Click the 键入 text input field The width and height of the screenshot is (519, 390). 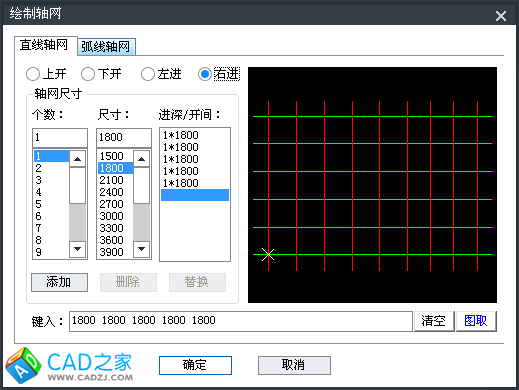click(241, 321)
